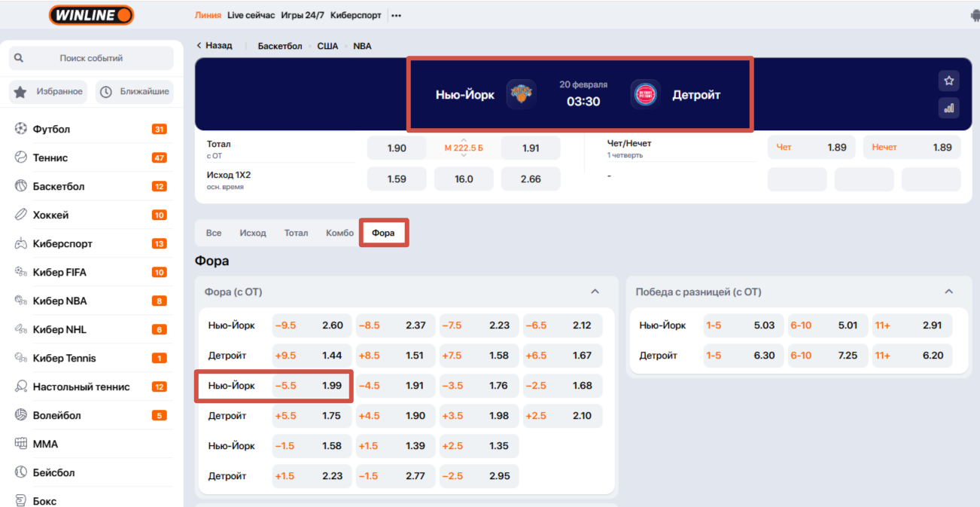Select Нечет odds 1.89

coord(912,148)
